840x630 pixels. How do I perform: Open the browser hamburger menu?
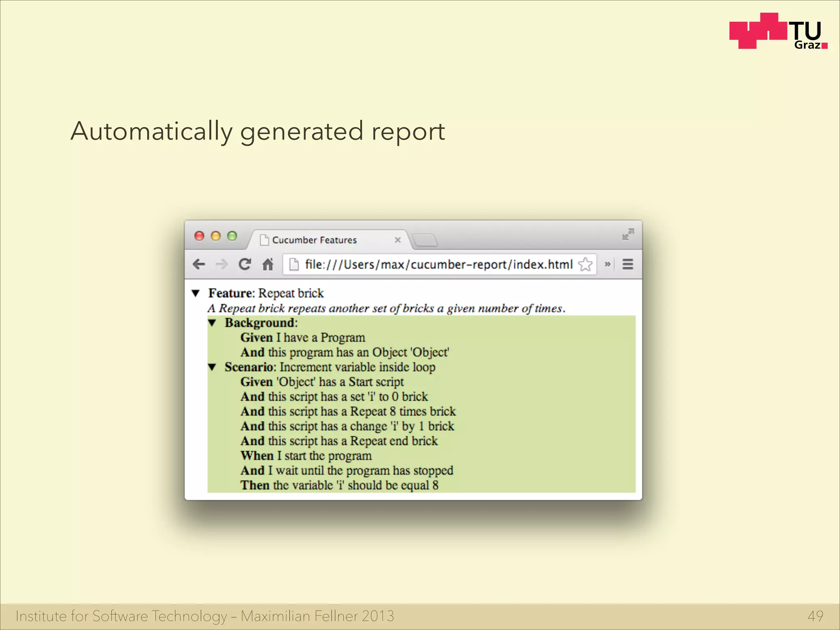[x=628, y=264]
